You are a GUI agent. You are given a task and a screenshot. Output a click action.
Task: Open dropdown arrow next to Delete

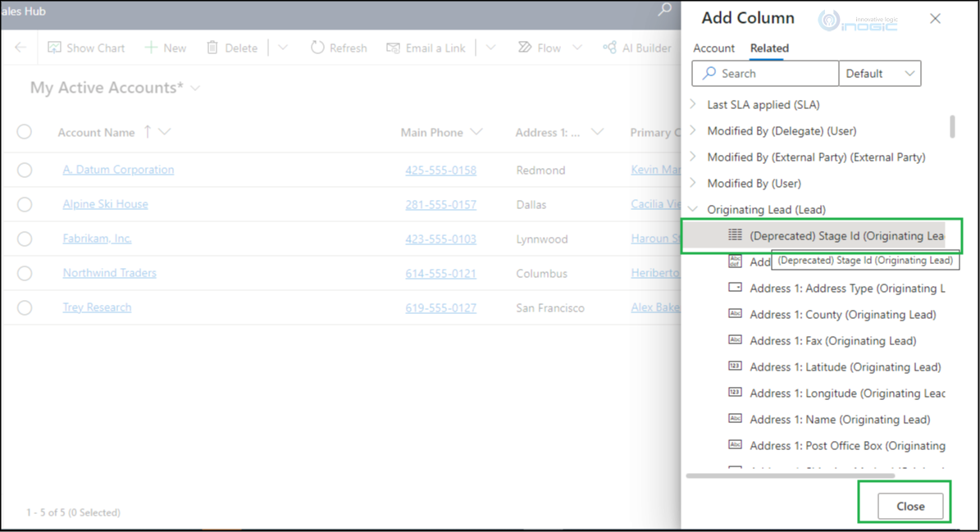tap(282, 48)
